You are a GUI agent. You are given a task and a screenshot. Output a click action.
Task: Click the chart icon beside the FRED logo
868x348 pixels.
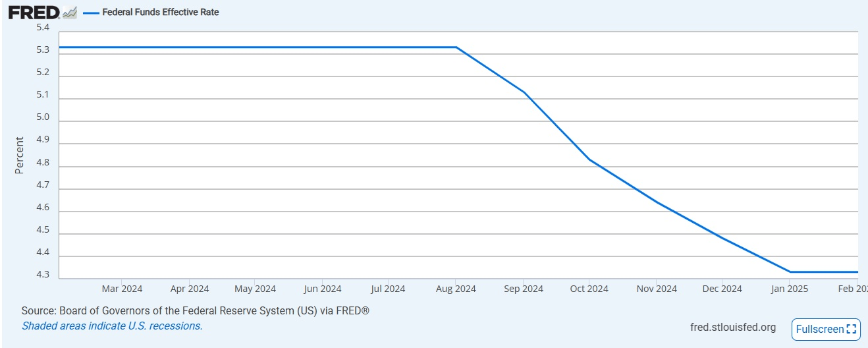click(70, 12)
